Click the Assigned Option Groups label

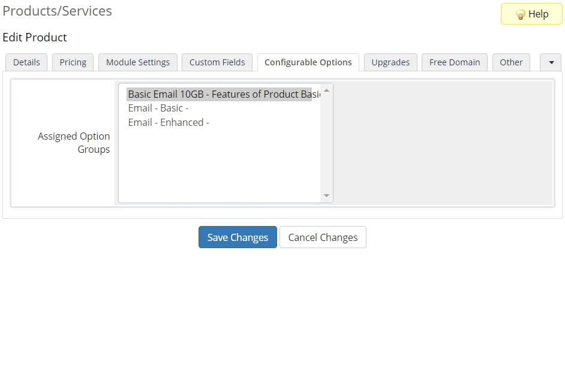74,143
